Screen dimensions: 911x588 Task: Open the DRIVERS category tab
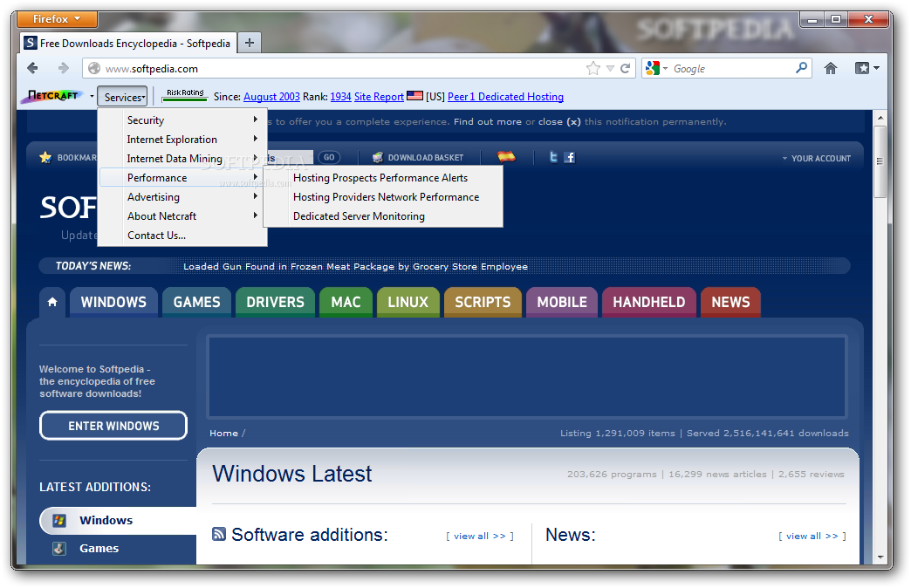click(x=275, y=302)
